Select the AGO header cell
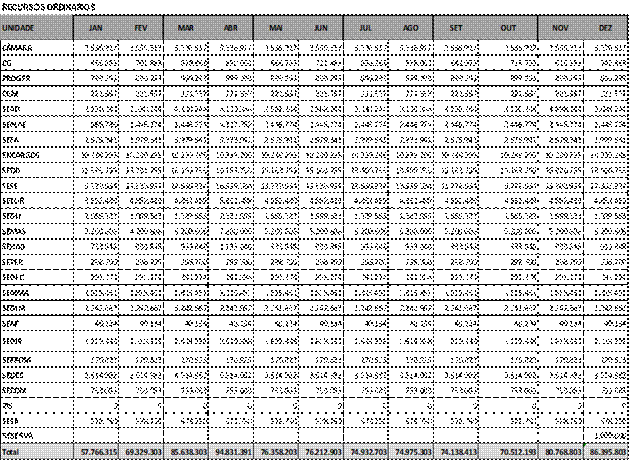Screen dimensions: 629x460 (x=411, y=28)
